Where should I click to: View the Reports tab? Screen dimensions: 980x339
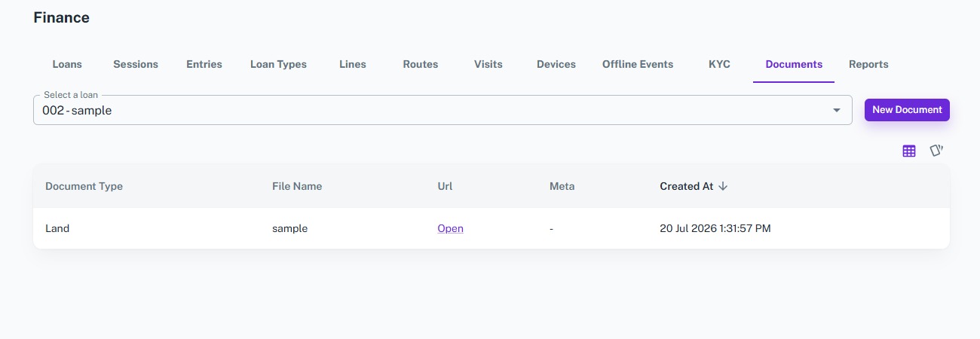coord(868,64)
